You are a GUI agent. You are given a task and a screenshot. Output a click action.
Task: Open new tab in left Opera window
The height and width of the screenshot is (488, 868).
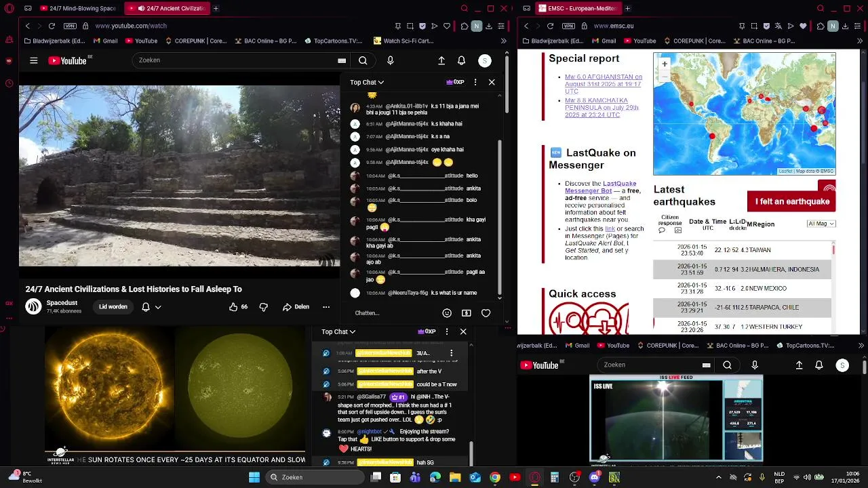click(x=216, y=8)
